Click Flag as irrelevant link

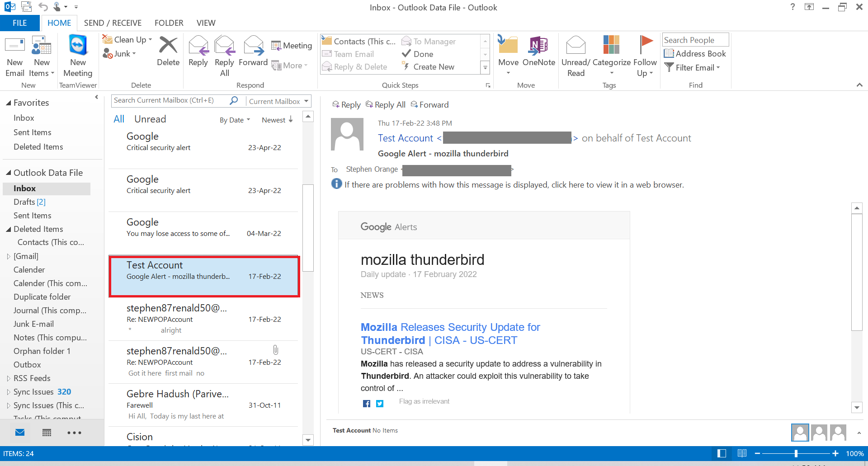coord(424,401)
